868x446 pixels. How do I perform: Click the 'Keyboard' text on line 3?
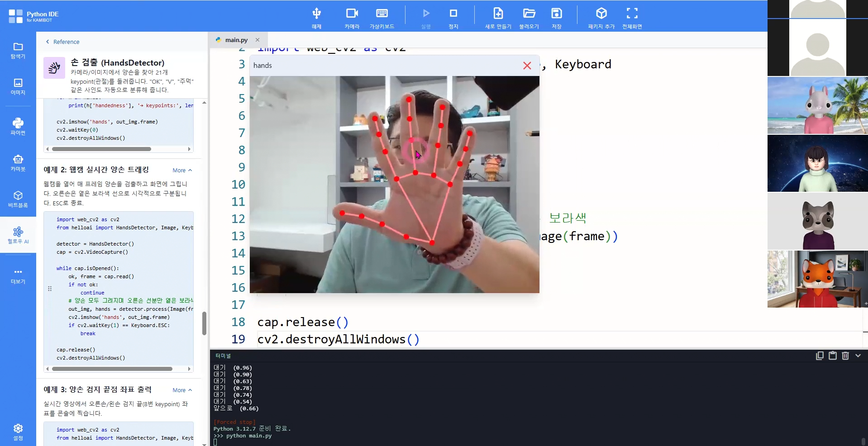pyautogui.click(x=583, y=64)
